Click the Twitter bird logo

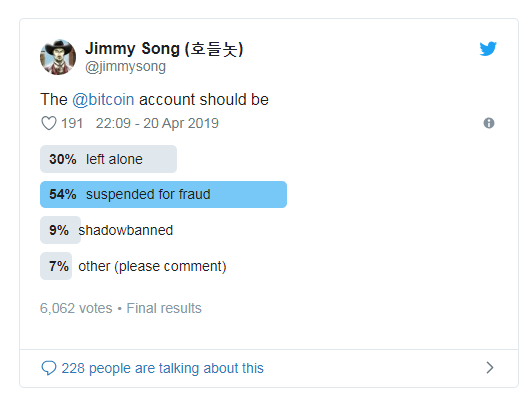[488, 49]
